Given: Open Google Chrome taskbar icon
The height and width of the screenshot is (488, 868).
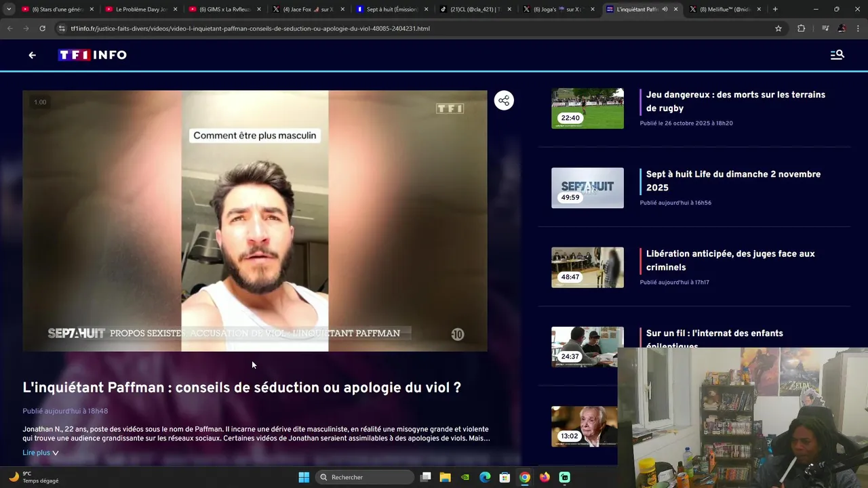Looking at the screenshot, I should (x=525, y=477).
